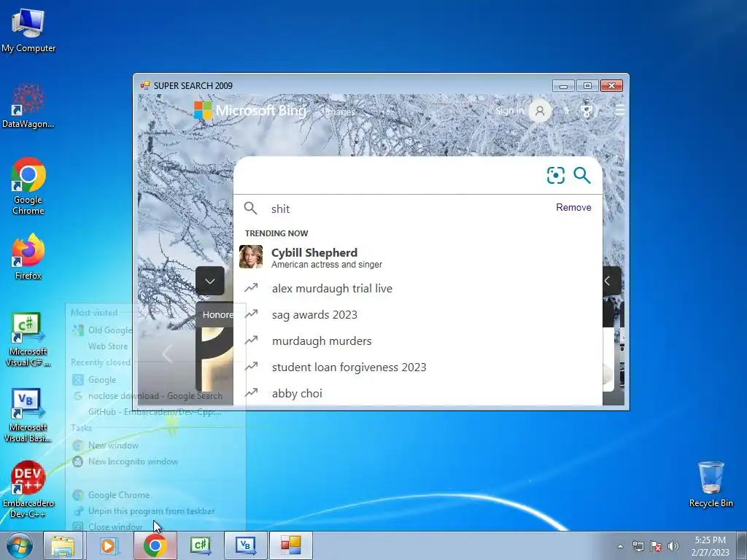
Task: Open the Google Chrome desktop shortcut
Action: tap(28, 186)
